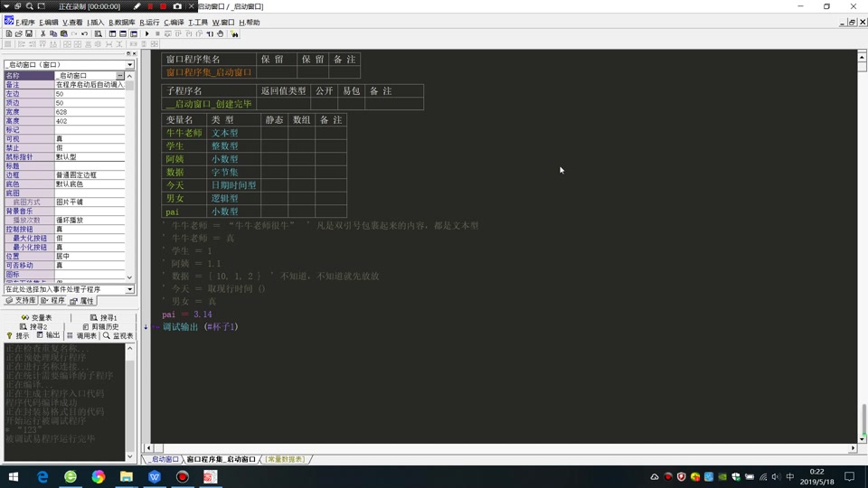Click the first window layout toolbar icon
This screenshot has width=868, height=488.
(112, 33)
